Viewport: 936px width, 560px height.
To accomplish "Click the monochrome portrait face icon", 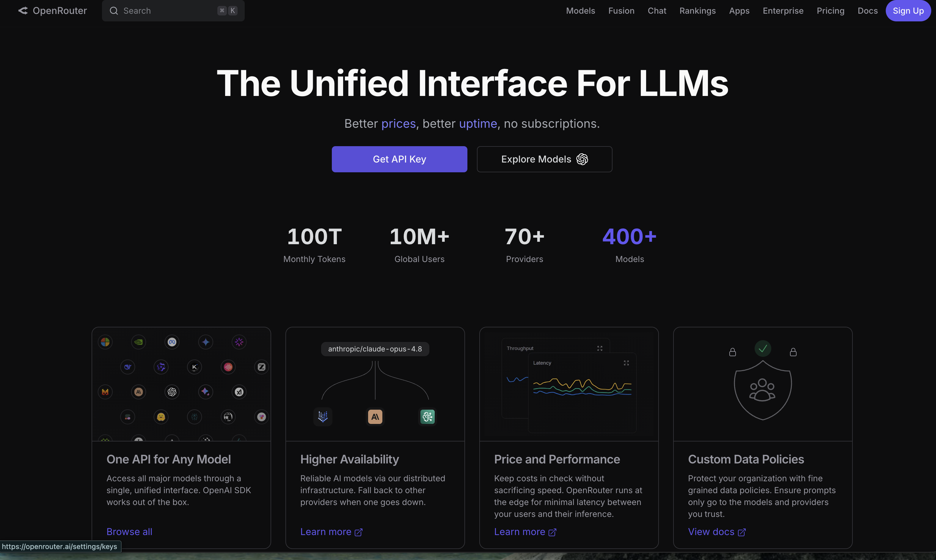I will coord(228,417).
